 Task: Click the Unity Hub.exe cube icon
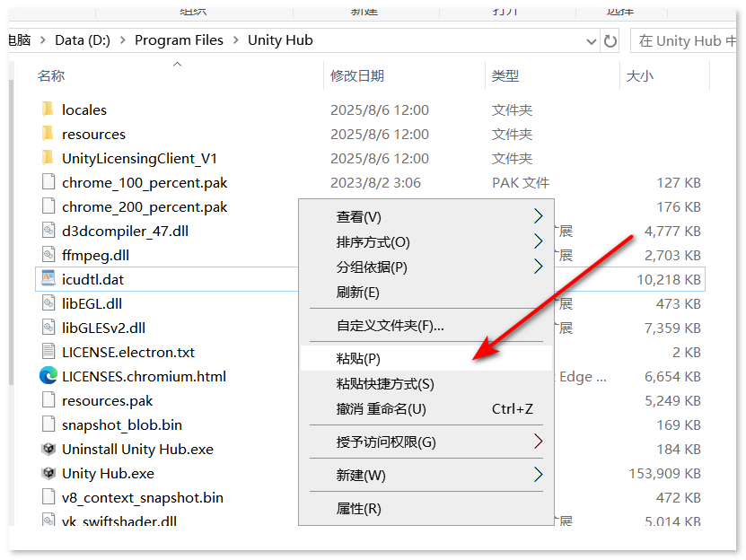(x=48, y=473)
